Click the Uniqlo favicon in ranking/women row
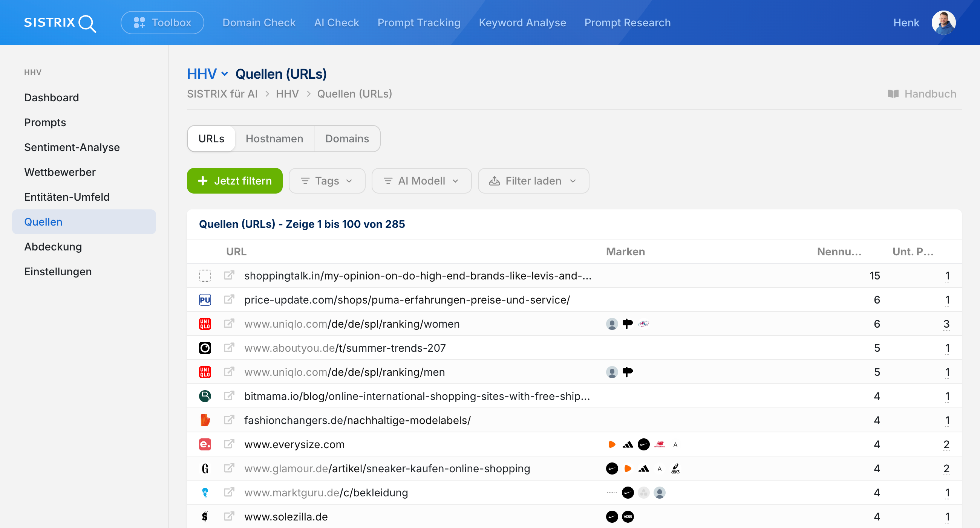 point(205,324)
